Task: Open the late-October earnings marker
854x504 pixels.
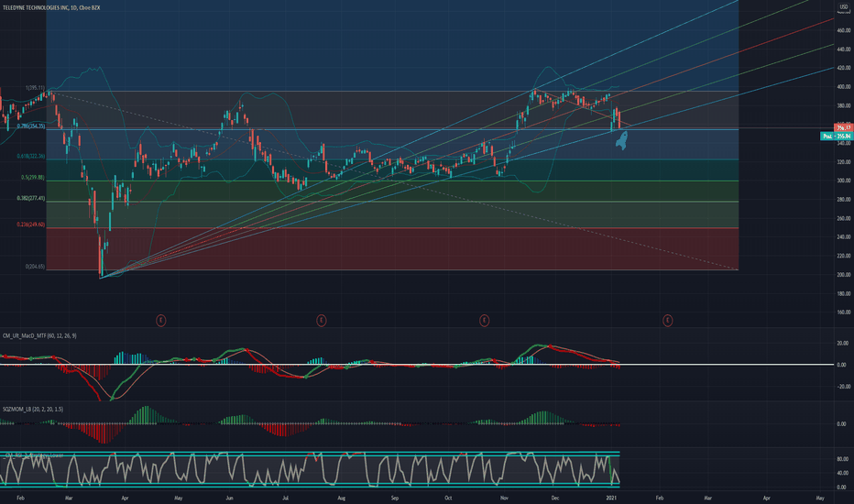Action: 484,321
